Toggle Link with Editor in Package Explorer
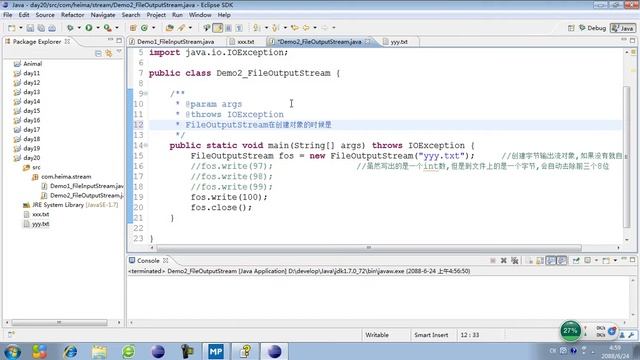640x360 pixels. (109, 53)
